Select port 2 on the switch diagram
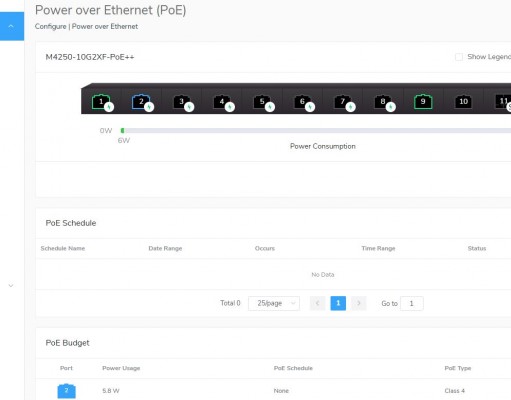 pos(141,102)
